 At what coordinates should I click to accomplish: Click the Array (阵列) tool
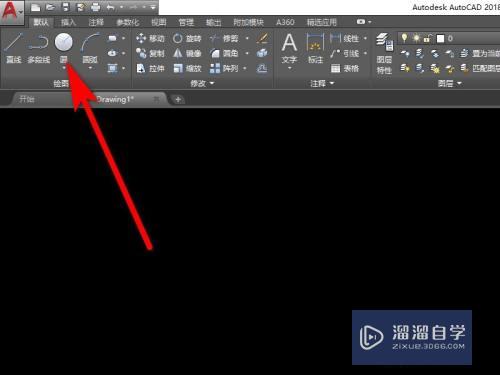point(224,69)
